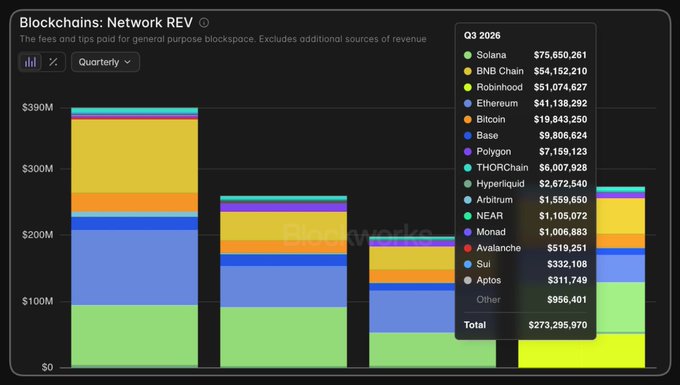
Task: Click the Bitcoin value $19,843,250
Action: coord(560,119)
